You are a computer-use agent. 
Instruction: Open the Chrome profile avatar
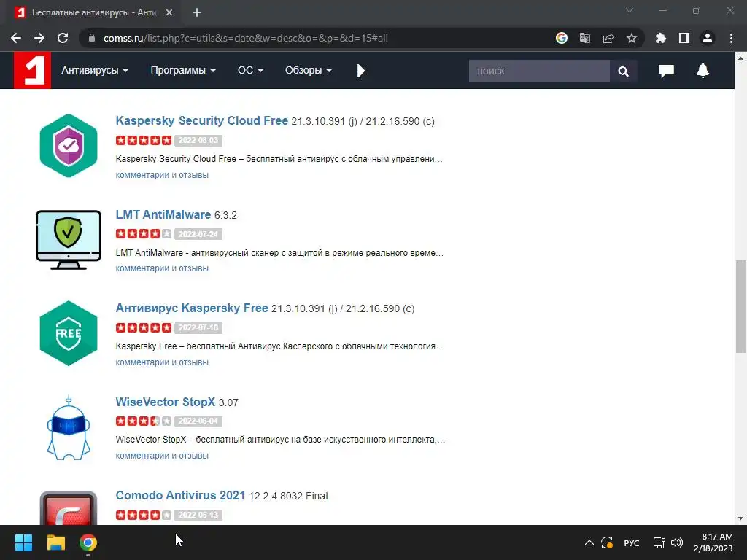click(x=708, y=38)
